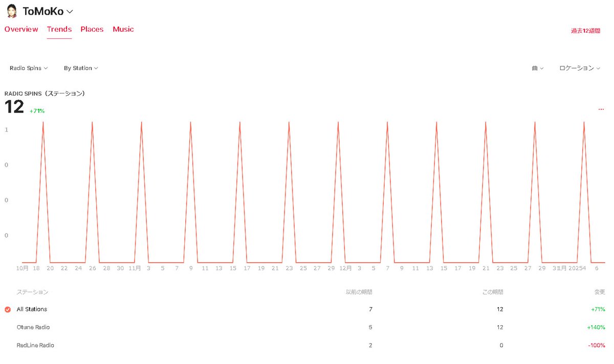Screen dimensions: 614x364
Task: Click the green +71% badge beside total
Action: (x=37, y=111)
